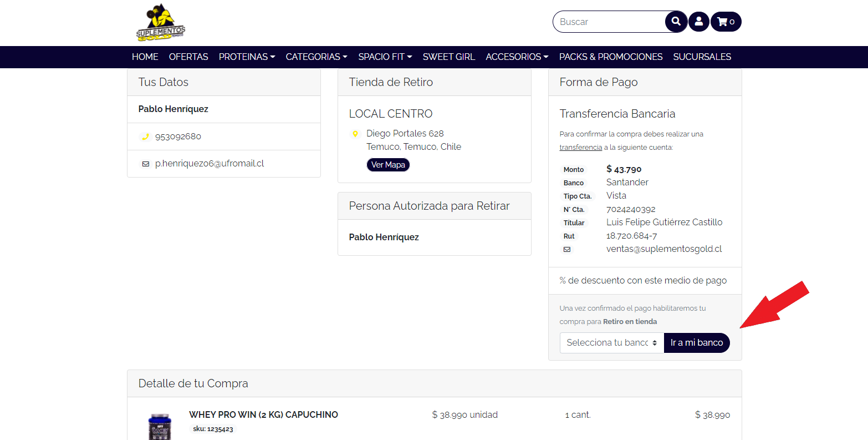The height and width of the screenshot is (440, 868).
Task: Expand the CATEGORIAS dropdown menu
Action: click(x=316, y=57)
